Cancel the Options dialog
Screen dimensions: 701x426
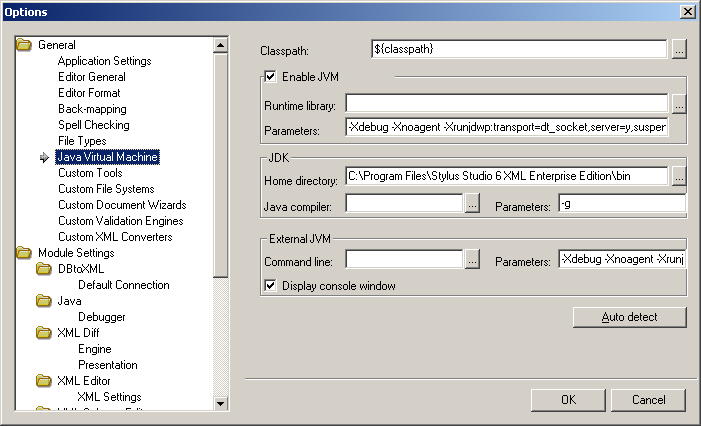pos(648,400)
